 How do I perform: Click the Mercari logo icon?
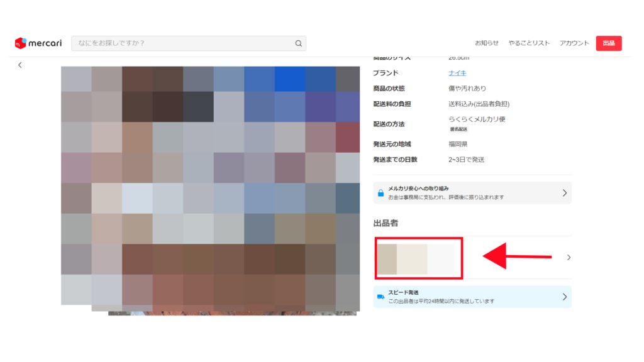pos(21,43)
